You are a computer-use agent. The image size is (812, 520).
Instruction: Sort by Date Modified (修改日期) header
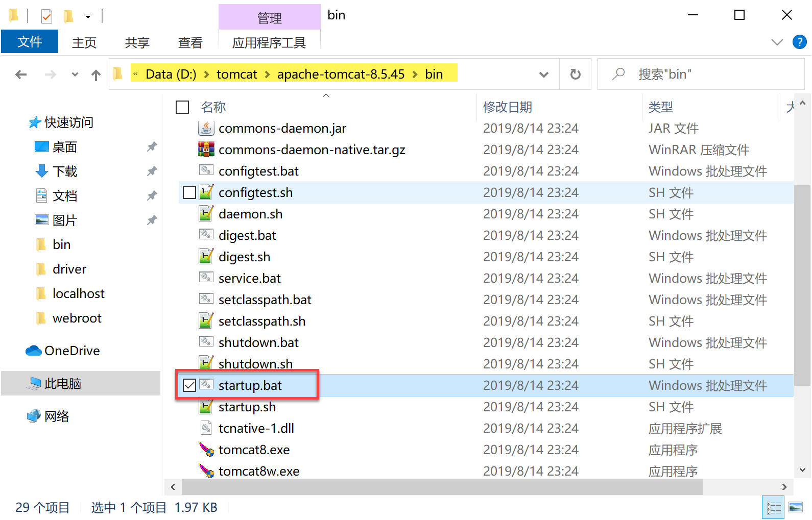508,107
